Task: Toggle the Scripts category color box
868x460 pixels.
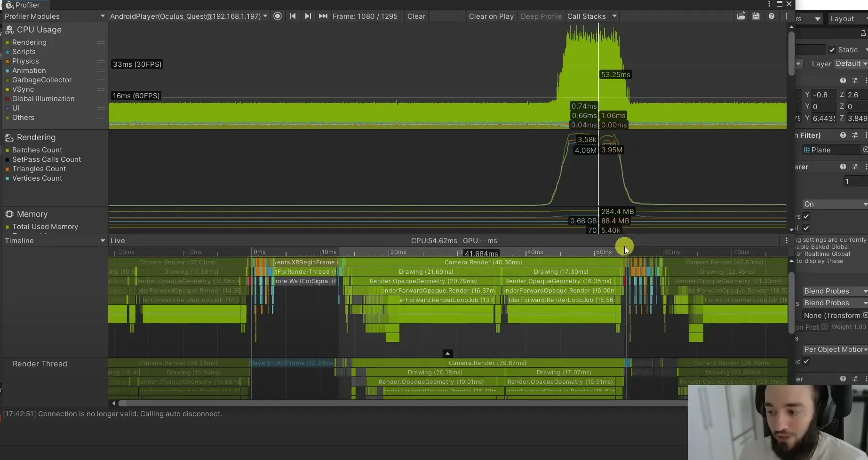Action: pyautogui.click(x=7, y=52)
